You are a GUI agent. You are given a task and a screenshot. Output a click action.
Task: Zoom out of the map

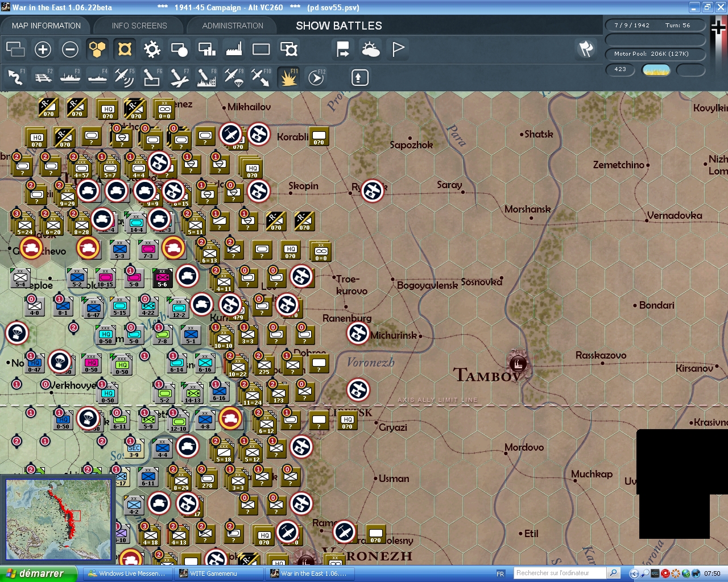point(70,49)
